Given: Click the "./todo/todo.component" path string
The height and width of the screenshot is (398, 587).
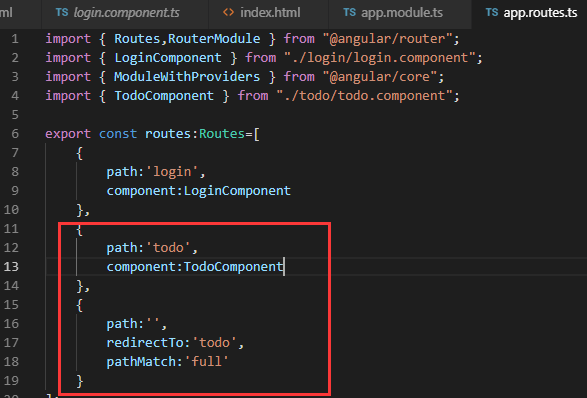Looking at the screenshot, I should tap(365, 96).
